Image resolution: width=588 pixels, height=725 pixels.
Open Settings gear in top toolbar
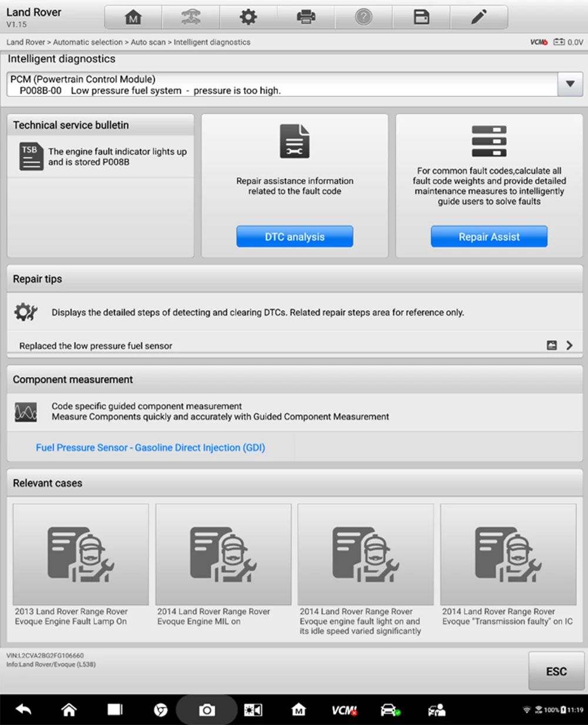tap(248, 18)
